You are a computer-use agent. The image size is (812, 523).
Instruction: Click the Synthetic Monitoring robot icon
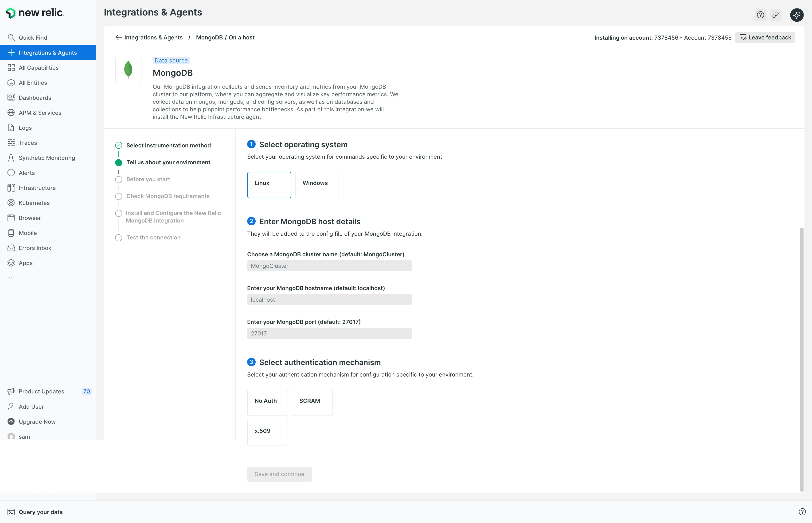click(11, 158)
